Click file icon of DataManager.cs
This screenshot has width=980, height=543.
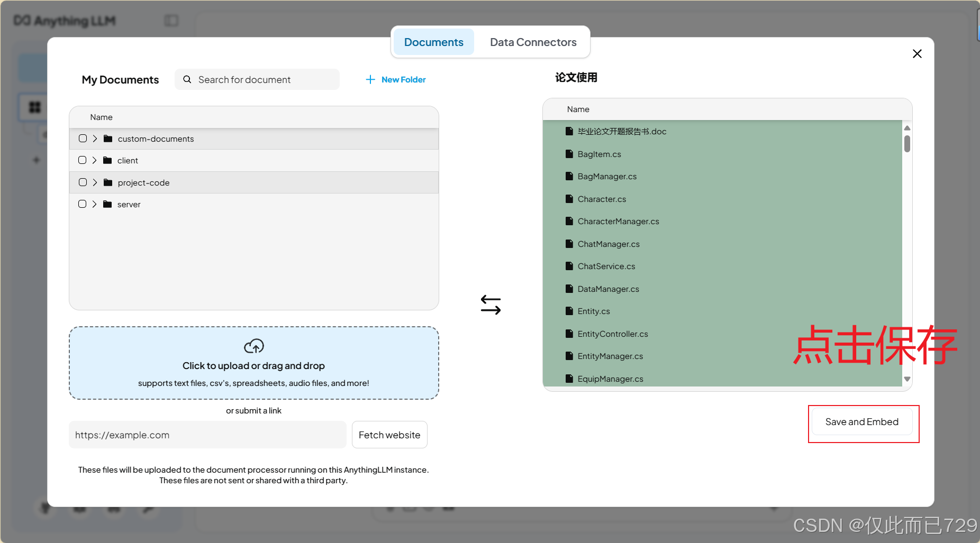click(x=569, y=289)
